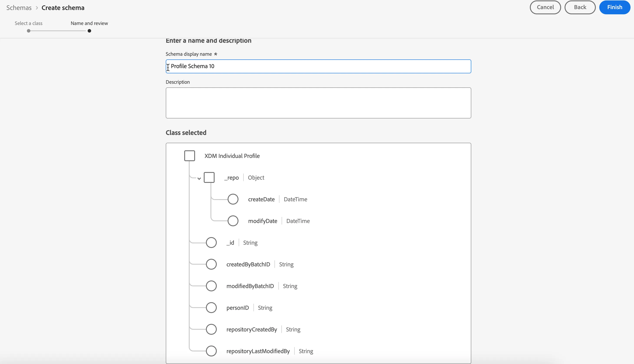This screenshot has height=364, width=634.
Task: Click the Name and review step label
Action: (89, 23)
